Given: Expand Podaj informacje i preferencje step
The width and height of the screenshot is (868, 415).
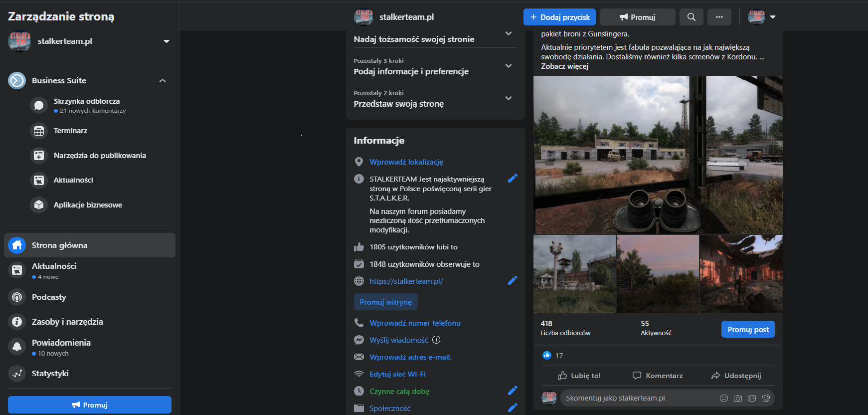Looking at the screenshot, I should pos(509,66).
